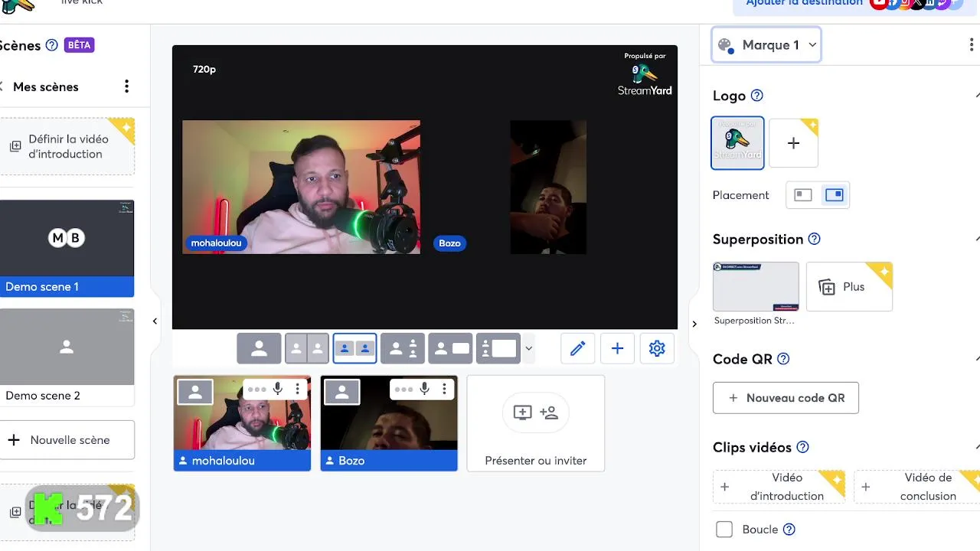The height and width of the screenshot is (551, 980).
Task: Select the Superposition StreamYard overlay thumbnail
Action: click(x=756, y=286)
